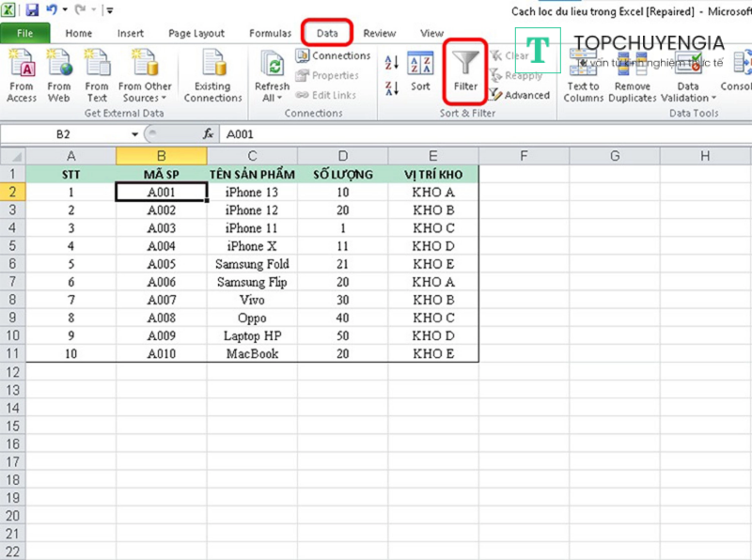Click the Sort Z to A descending icon
Screen dimensions: 752x560
coord(392,88)
